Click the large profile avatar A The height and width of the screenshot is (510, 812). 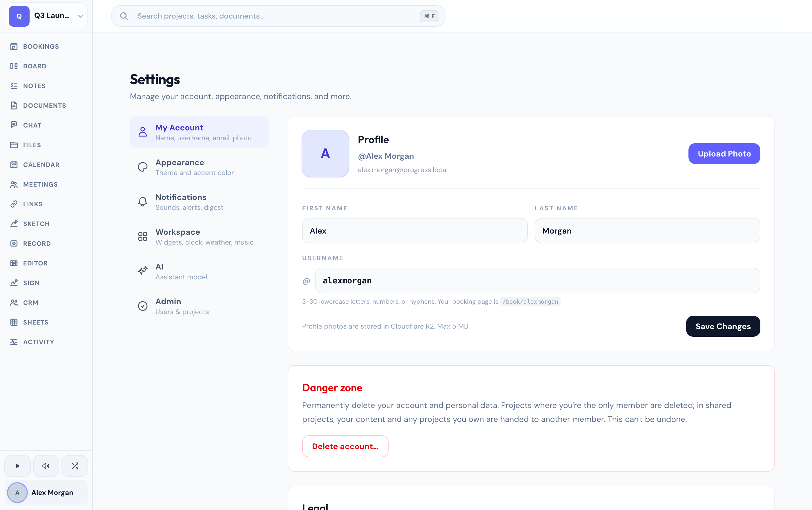325,154
